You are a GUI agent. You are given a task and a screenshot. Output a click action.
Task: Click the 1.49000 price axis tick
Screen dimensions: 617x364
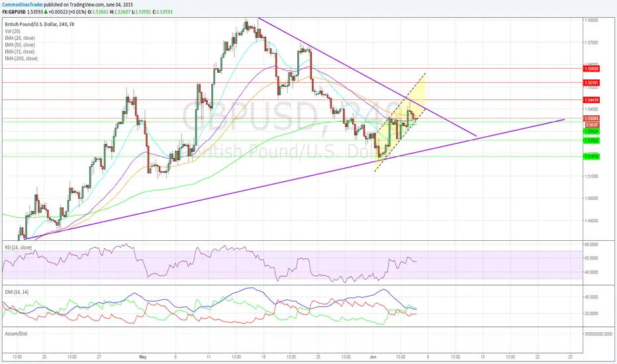(x=592, y=221)
